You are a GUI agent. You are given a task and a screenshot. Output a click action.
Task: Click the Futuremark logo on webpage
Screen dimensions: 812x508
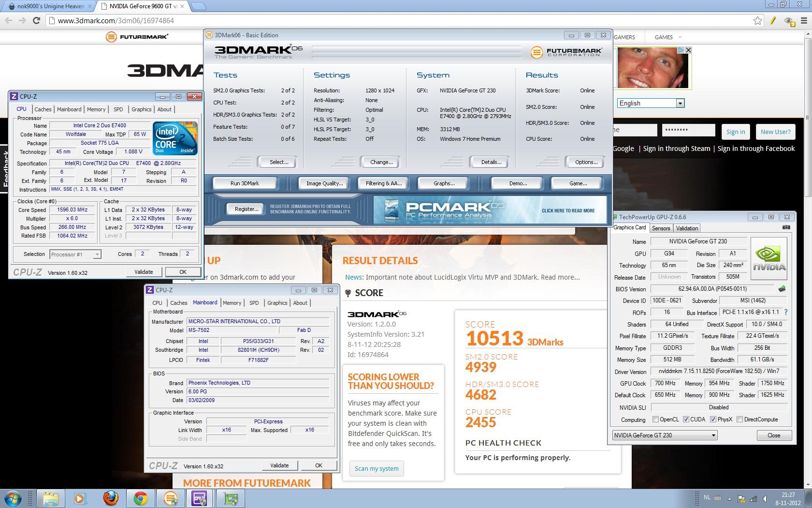137,37
